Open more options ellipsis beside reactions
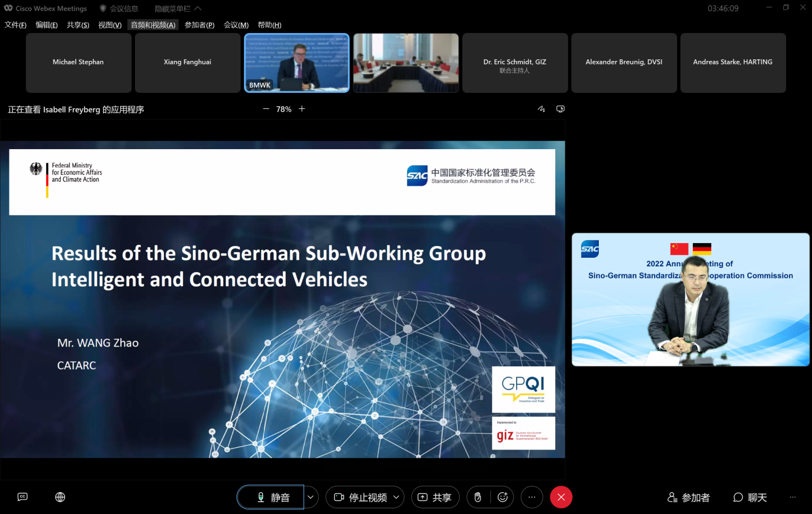812x514 pixels. point(531,497)
